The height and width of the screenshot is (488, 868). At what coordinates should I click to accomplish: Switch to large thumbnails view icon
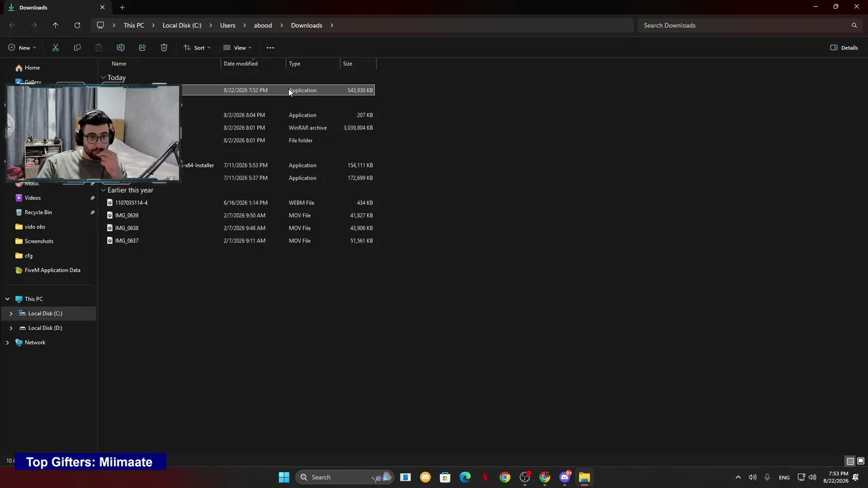pos(860,462)
